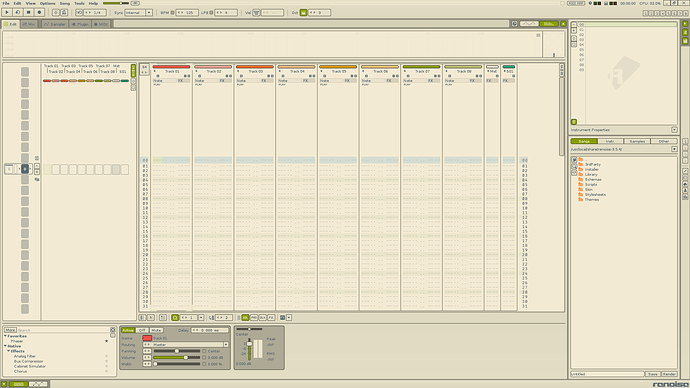Click the More button in effects panel
The height and width of the screenshot is (388, 690).
coord(10,330)
